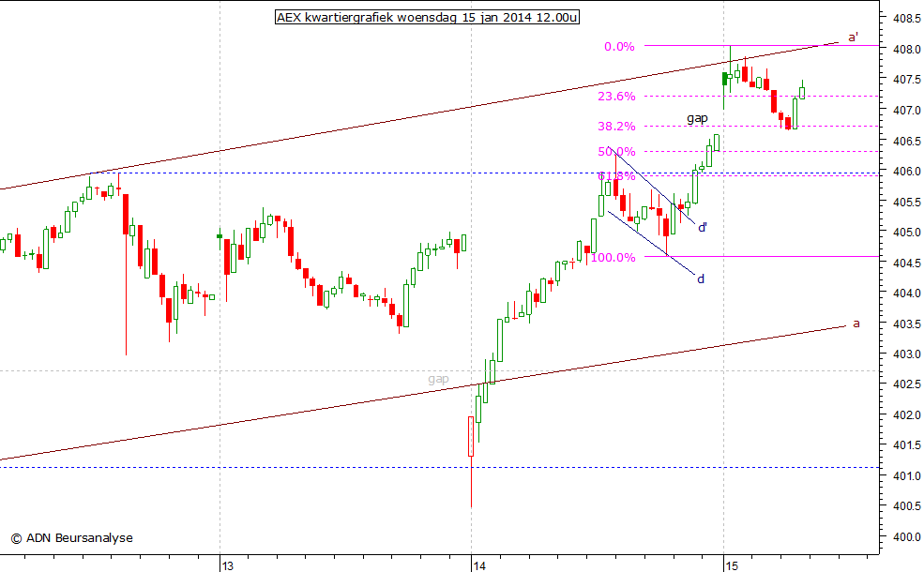Click the 403.0 price axis value
This screenshot has width=924, height=572.
tap(906, 354)
